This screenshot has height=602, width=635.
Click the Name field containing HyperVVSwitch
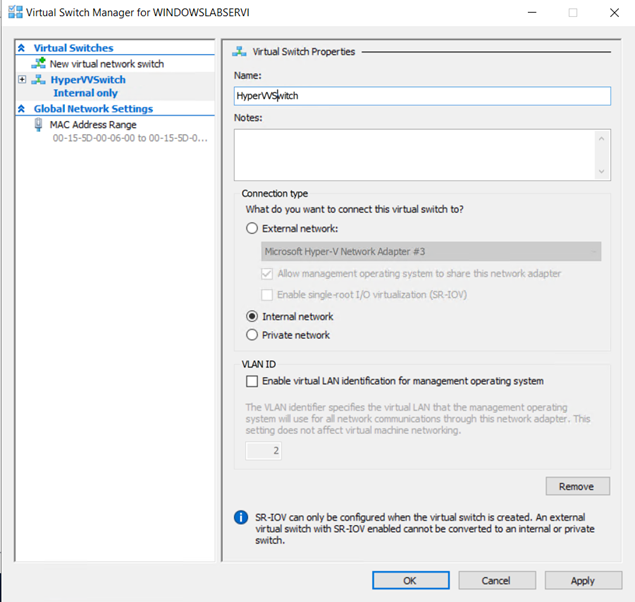pos(422,96)
